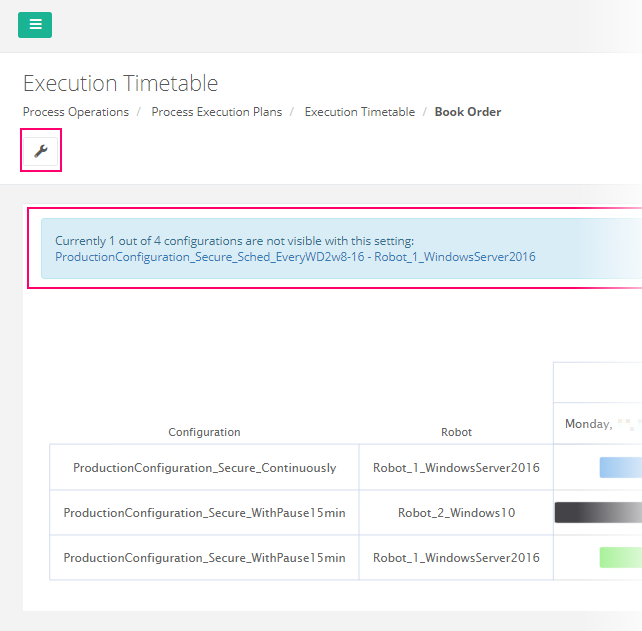The image size is (642, 631).
Task: Click blue timeline bar for Continuously row
Action: click(621, 467)
